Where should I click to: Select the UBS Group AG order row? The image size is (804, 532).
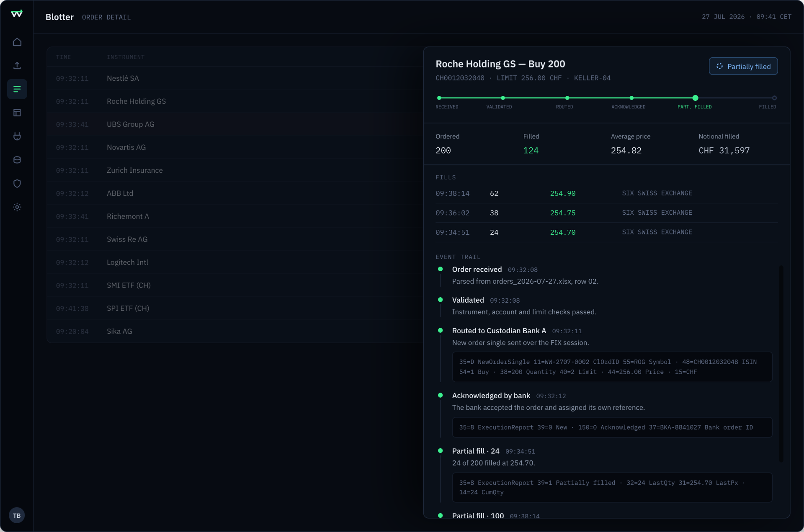click(235, 124)
